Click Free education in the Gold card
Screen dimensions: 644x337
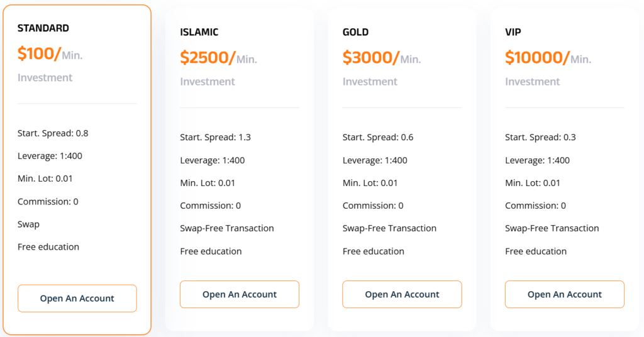[374, 251]
